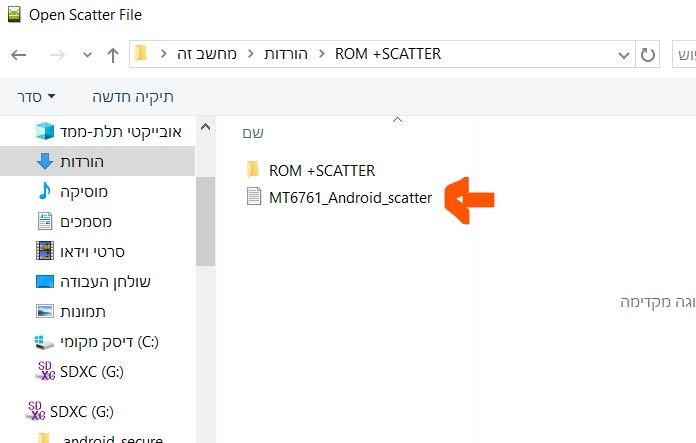
Task: Expand the address bar history dropdown
Action: (624, 55)
